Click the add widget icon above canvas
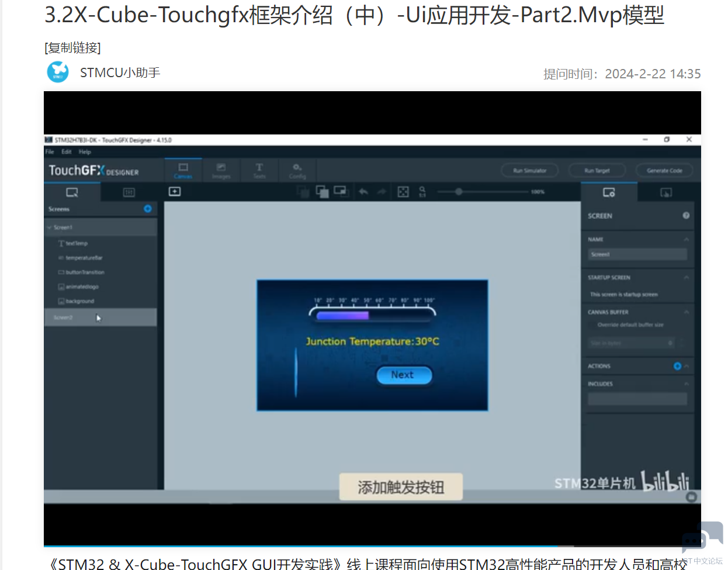728x570 pixels. [x=175, y=192]
